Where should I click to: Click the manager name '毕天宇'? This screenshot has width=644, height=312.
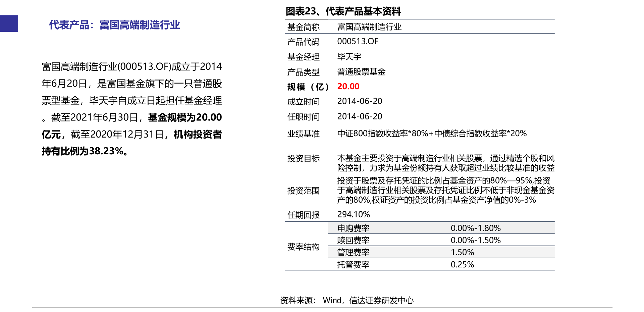(x=349, y=57)
